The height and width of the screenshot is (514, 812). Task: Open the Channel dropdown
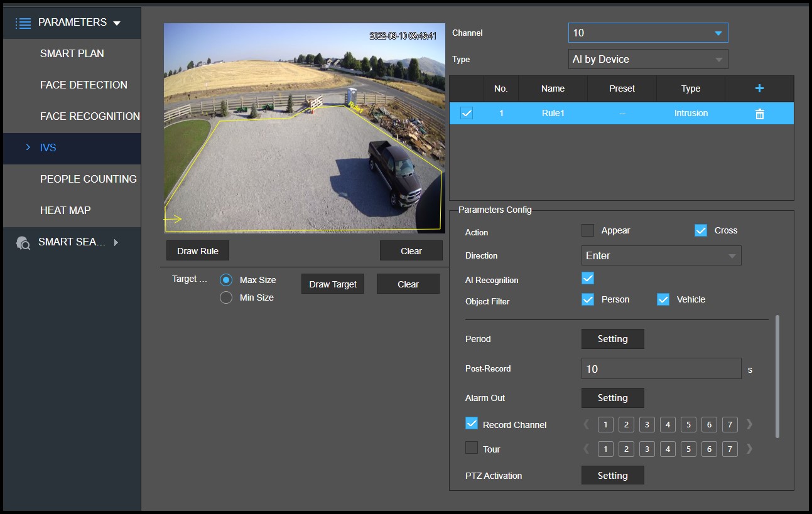(x=648, y=33)
